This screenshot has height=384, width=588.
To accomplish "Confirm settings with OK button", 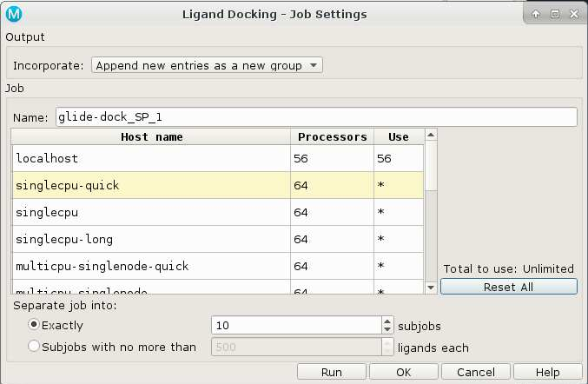I will (x=403, y=372).
